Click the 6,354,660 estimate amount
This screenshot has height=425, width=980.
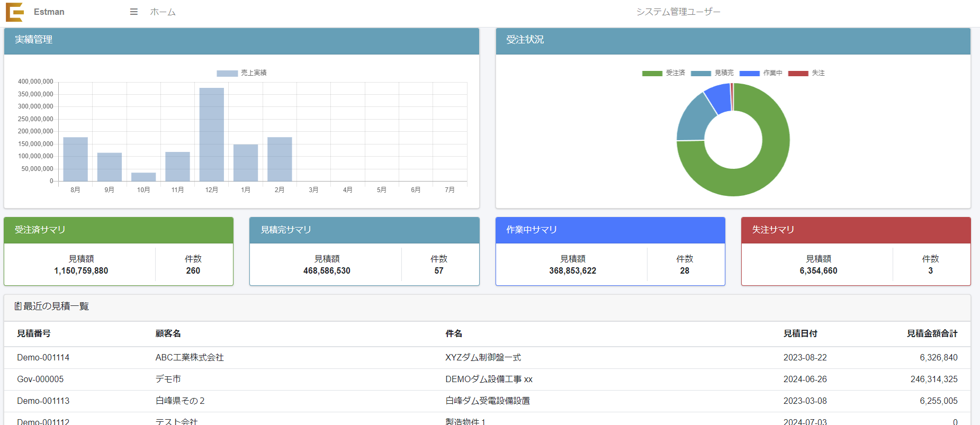coord(819,270)
